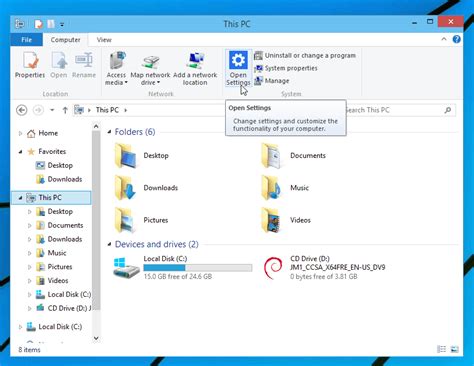Click the Properties ribbon icon
This screenshot has width=474, height=366.
click(x=30, y=60)
